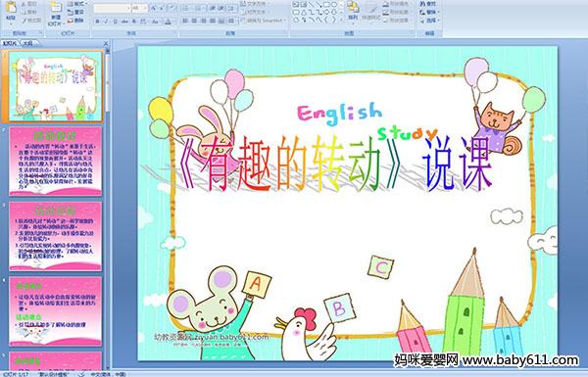Click the Convert to SmartArt button
Image resolution: width=588 pixels, height=377 pixels.
(264, 21)
